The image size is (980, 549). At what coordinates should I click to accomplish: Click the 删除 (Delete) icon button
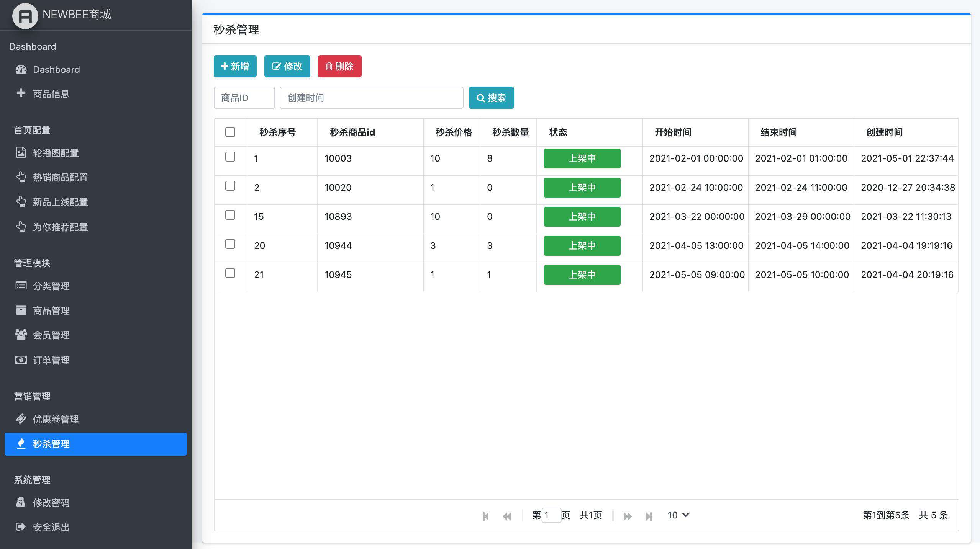click(340, 66)
